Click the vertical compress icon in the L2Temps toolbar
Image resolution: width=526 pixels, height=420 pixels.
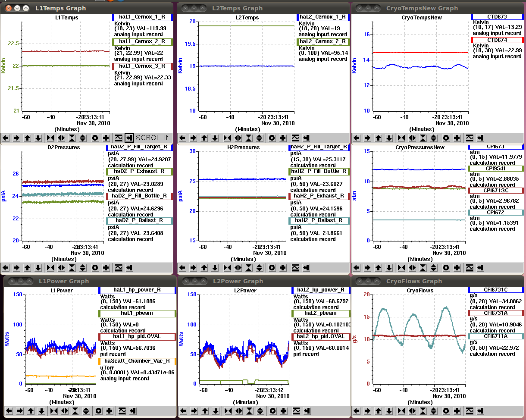tap(249, 138)
